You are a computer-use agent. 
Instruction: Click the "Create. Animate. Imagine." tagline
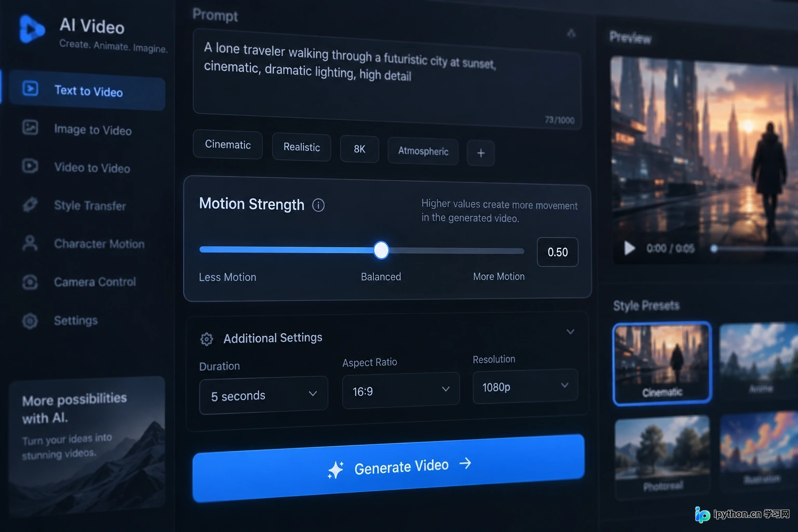click(113, 46)
